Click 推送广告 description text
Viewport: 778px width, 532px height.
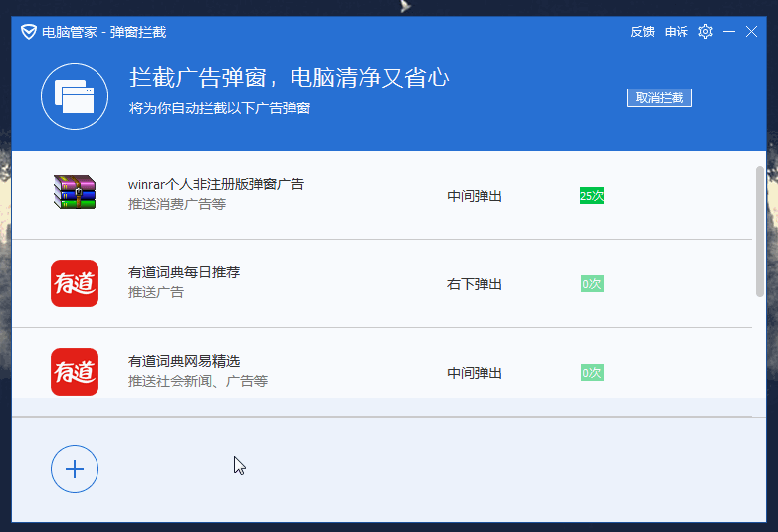[x=156, y=292]
